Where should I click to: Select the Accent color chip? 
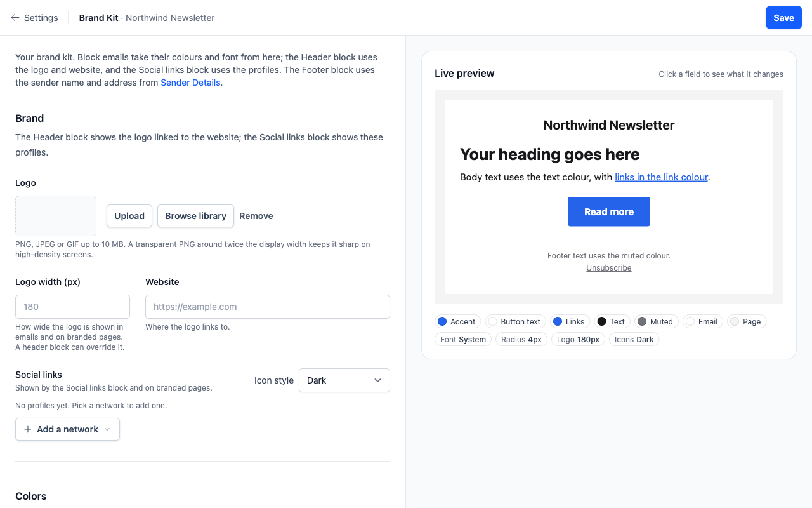457,321
